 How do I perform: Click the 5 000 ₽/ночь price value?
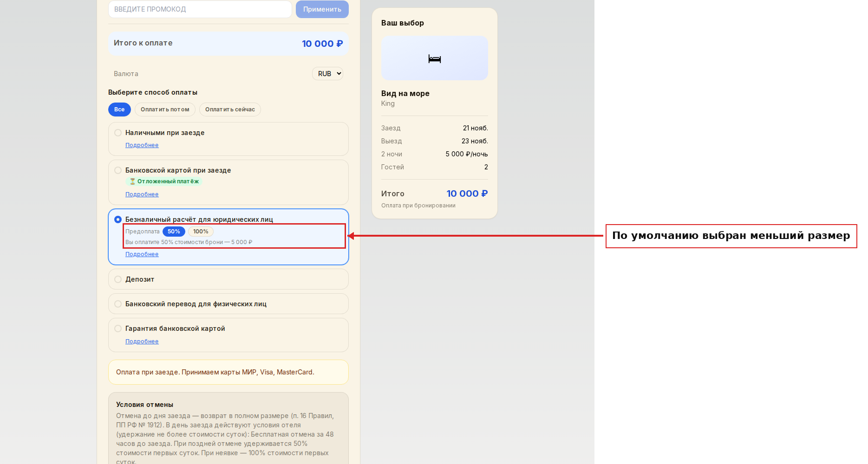[467, 154]
